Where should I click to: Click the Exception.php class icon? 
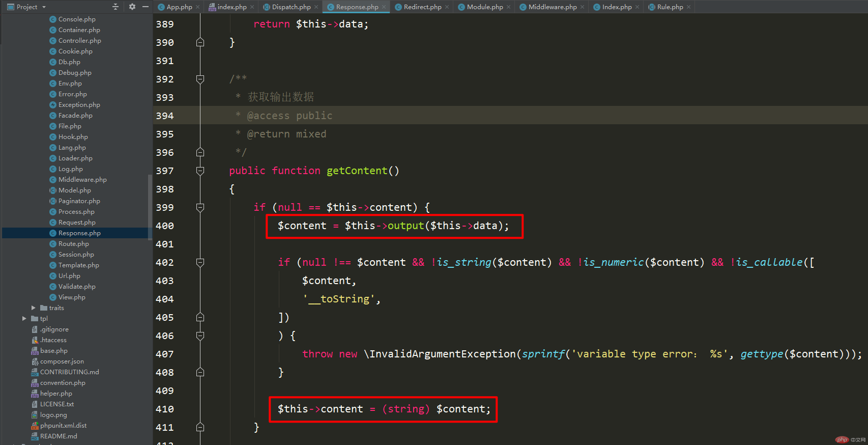coord(53,105)
